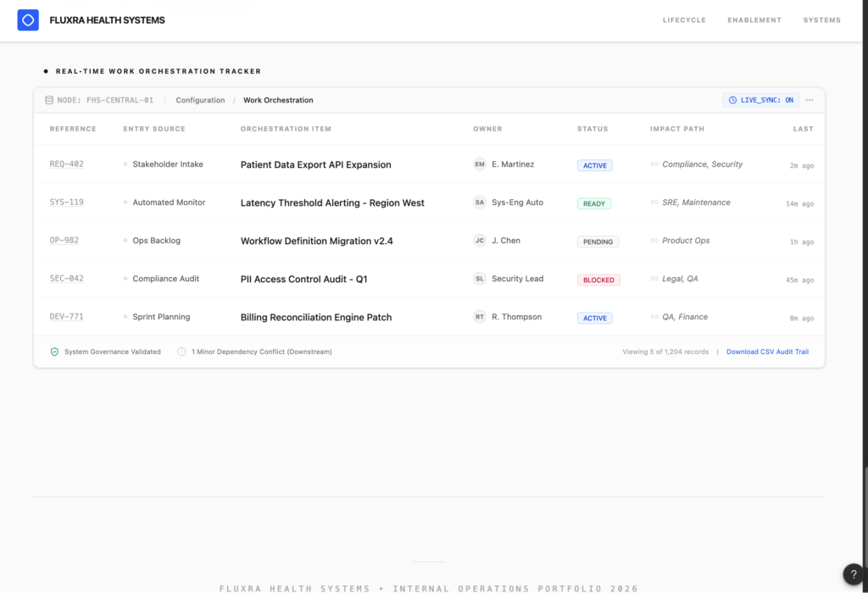Open the three-dot more options menu
Screen dimensions: 868x593
tap(810, 100)
